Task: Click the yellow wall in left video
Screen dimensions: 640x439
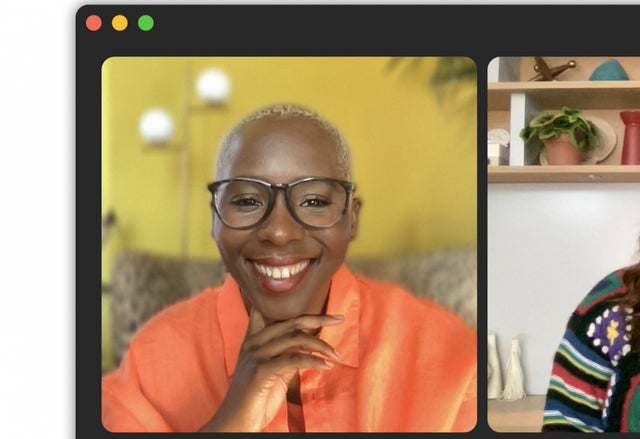Action: click(408, 163)
